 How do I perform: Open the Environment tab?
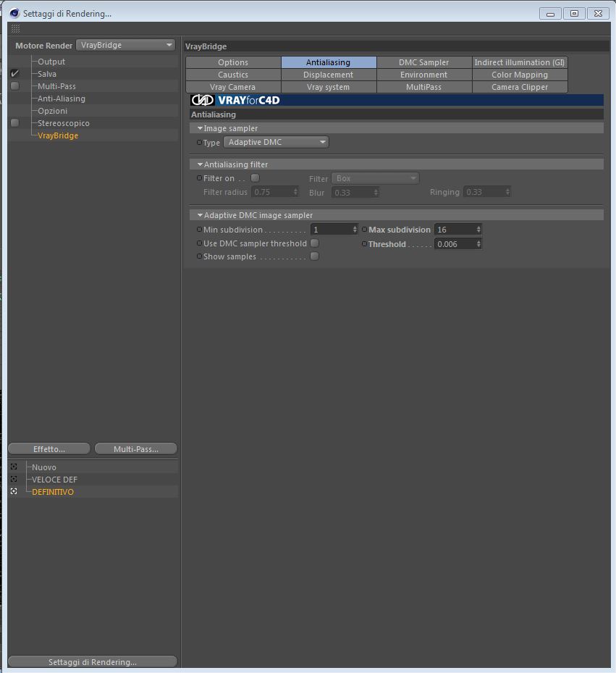[x=424, y=75]
